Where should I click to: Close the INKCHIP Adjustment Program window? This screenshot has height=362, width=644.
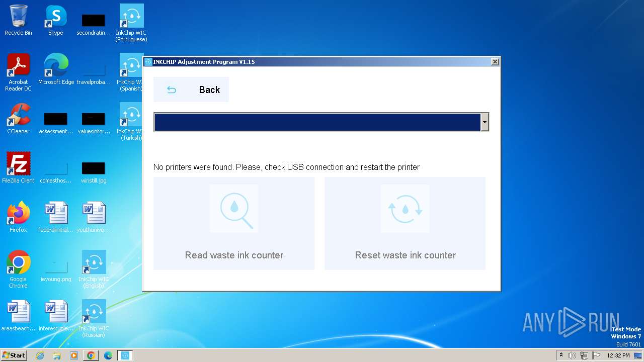(495, 61)
